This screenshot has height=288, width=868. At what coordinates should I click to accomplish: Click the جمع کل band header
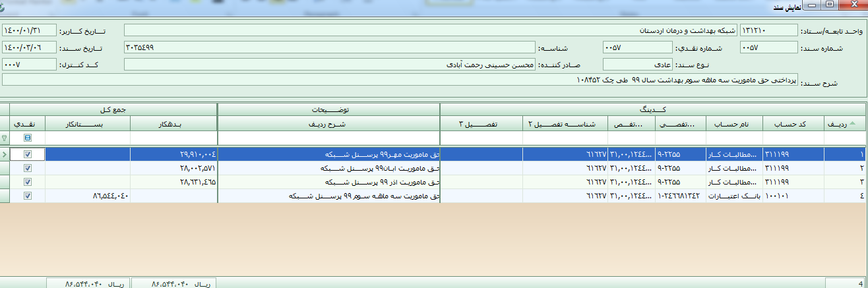[x=113, y=109]
